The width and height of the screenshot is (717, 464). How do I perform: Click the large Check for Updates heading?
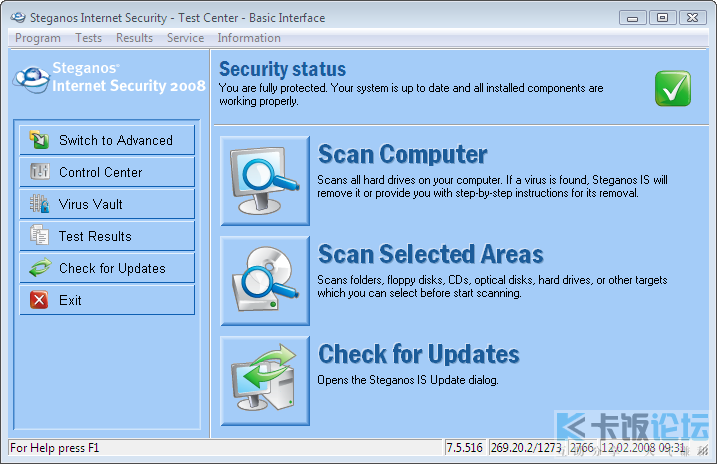point(418,354)
